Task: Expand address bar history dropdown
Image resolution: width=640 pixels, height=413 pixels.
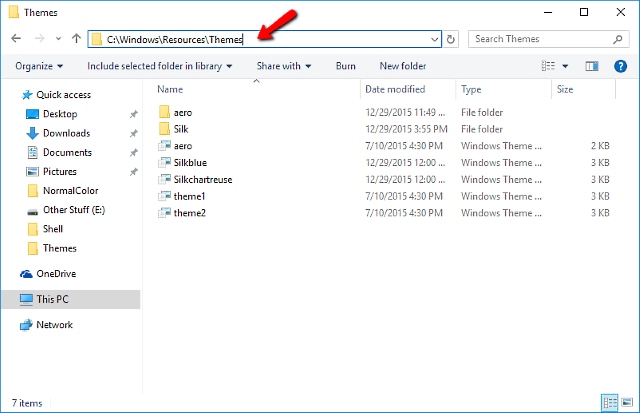Action: coord(435,39)
